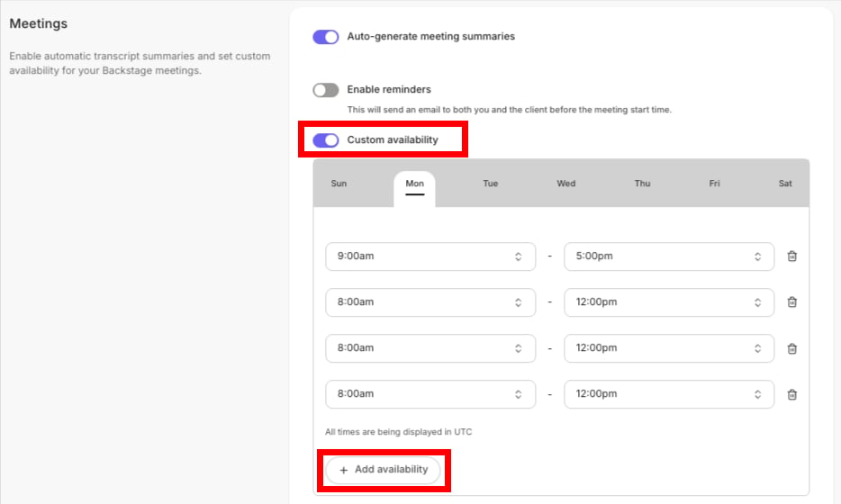View the Sat availability tab

point(785,184)
